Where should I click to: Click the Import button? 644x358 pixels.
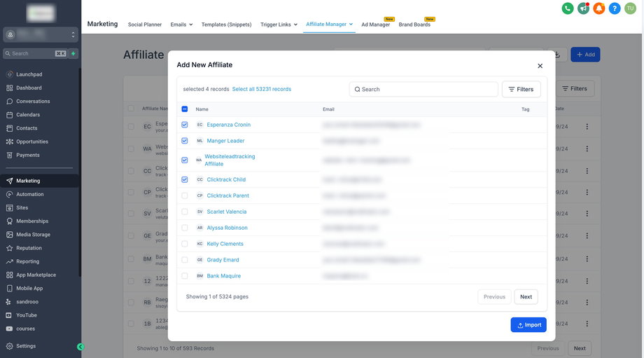(x=528, y=324)
